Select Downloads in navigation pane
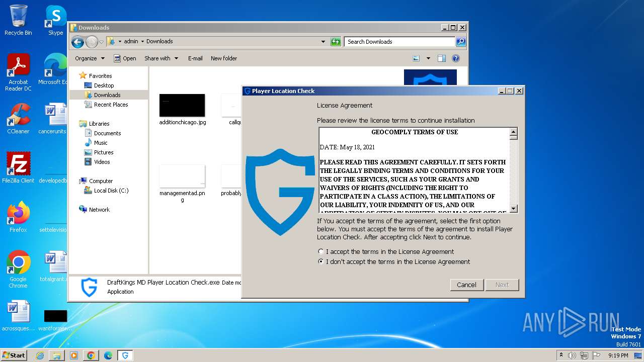 coord(107,95)
